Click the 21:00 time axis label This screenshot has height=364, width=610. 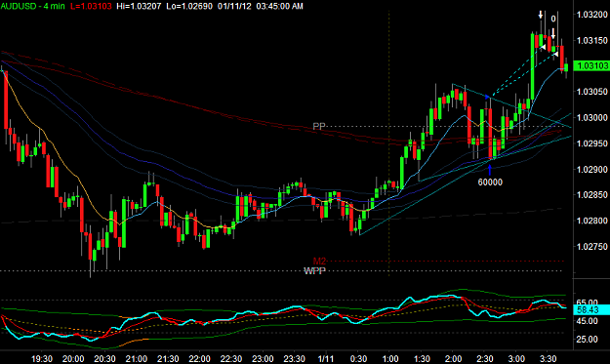tap(137, 358)
